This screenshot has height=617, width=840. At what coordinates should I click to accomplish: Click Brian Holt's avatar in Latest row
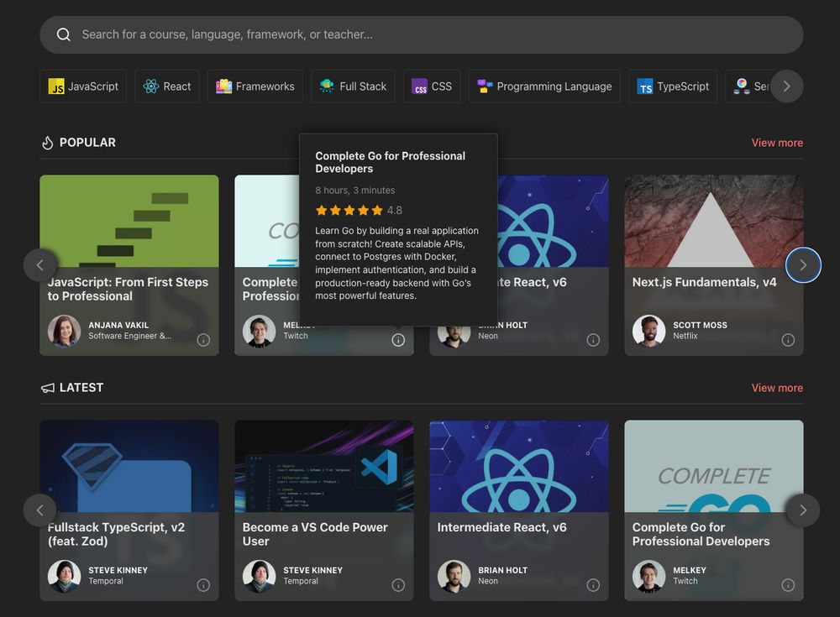454,577
